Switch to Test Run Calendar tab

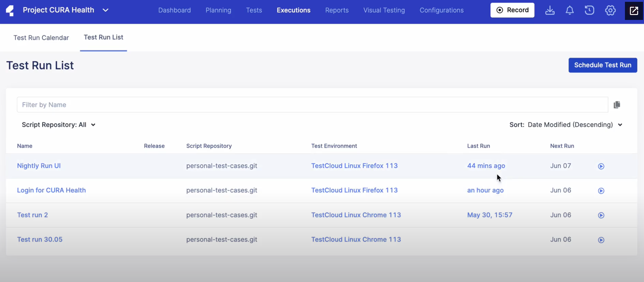coord(41,37)
